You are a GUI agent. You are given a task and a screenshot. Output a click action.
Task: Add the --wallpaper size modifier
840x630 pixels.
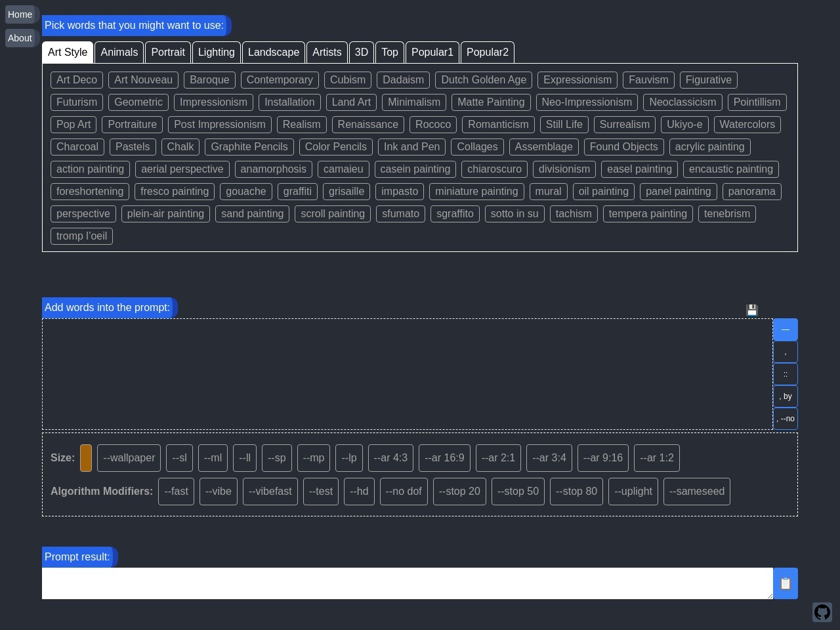[129, 458]
